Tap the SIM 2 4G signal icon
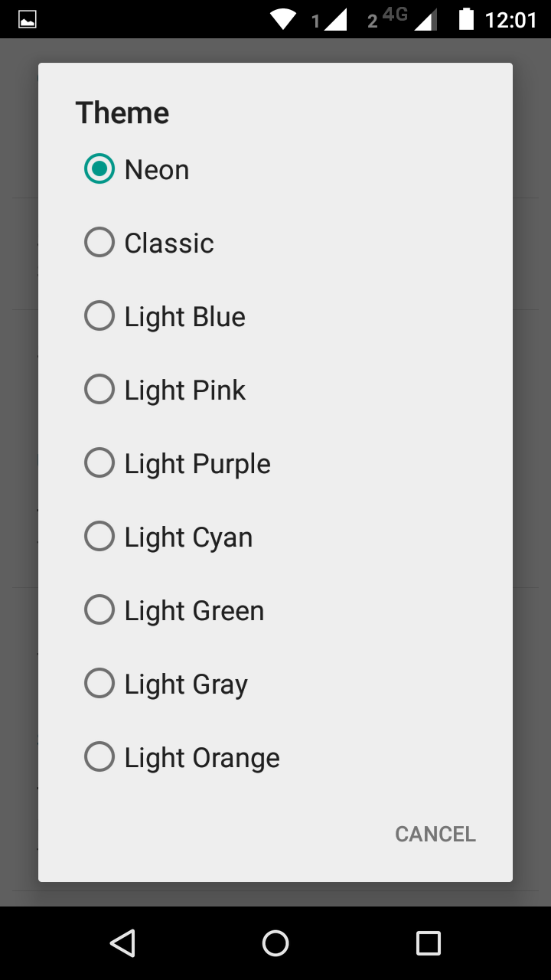 click(x=402, y=19)
